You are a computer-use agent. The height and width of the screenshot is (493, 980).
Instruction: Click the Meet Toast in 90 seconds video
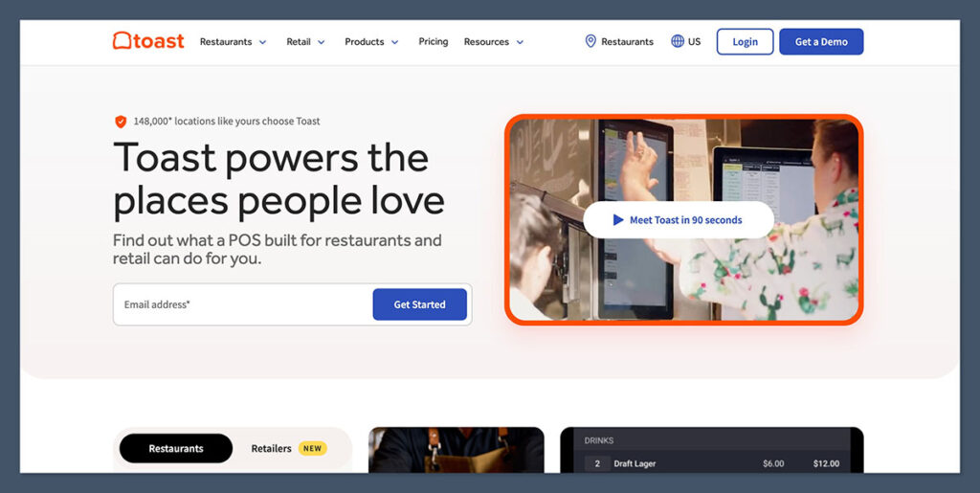pyautogui.click(x=678, y=220)
